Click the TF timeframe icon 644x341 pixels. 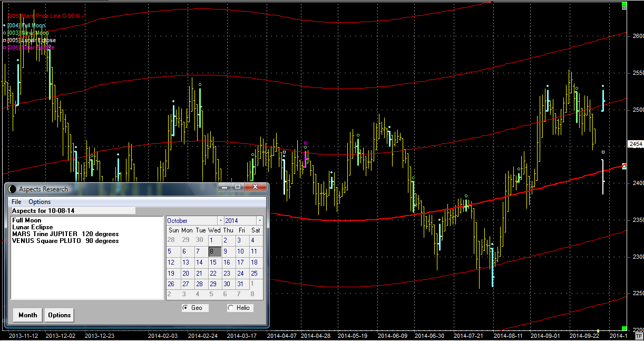click(638, 335)
